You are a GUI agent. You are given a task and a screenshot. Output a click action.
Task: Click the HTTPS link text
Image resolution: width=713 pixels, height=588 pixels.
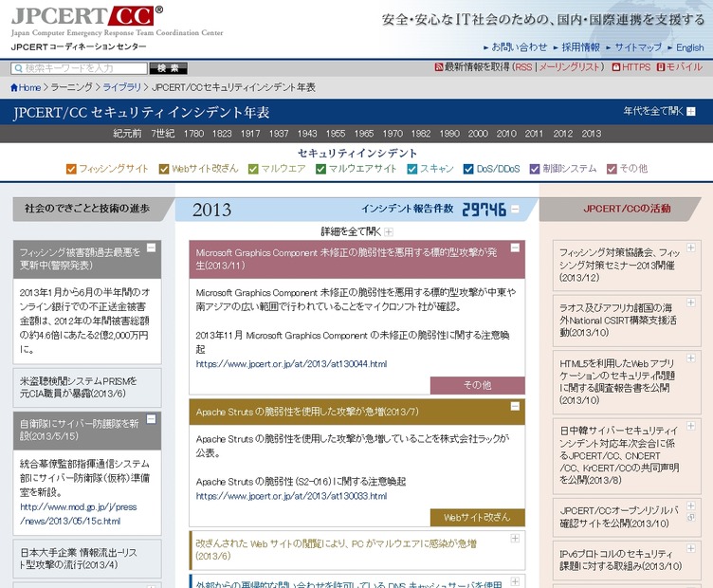click(636, 67)
